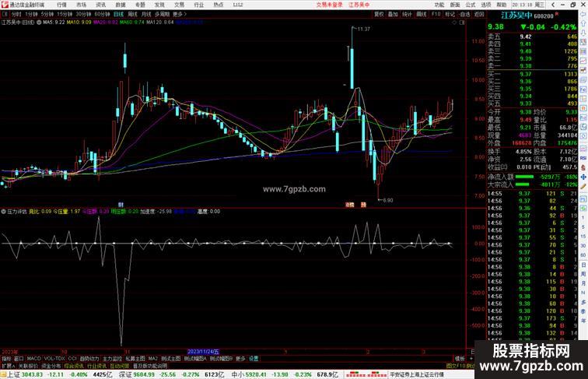Screen dimensions: 588x379
Task: Click the 通达信 application logo icon
Action: point(5,5)
